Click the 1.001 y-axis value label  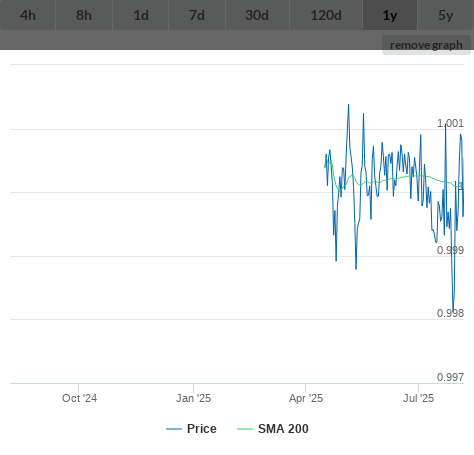tap(450, 123)
